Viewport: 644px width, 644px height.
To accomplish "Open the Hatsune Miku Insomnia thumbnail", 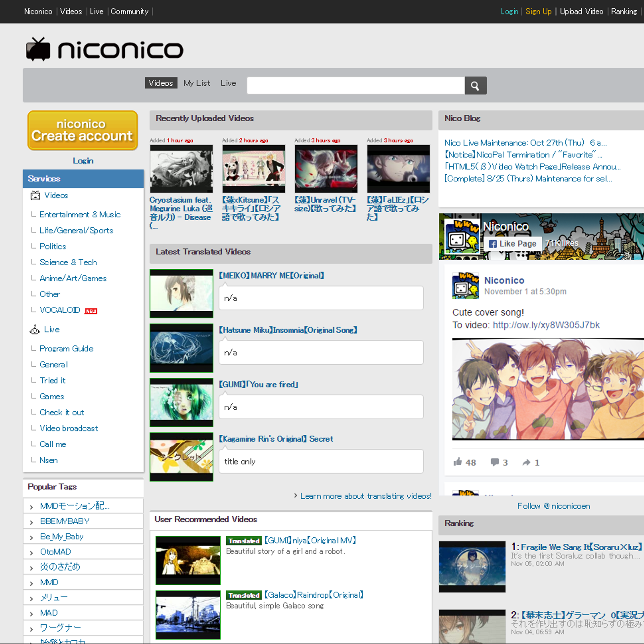I will tap(182, 348).
